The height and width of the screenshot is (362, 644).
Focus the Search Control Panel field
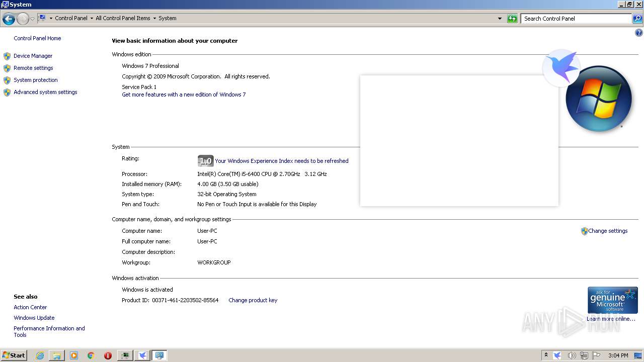576,19
